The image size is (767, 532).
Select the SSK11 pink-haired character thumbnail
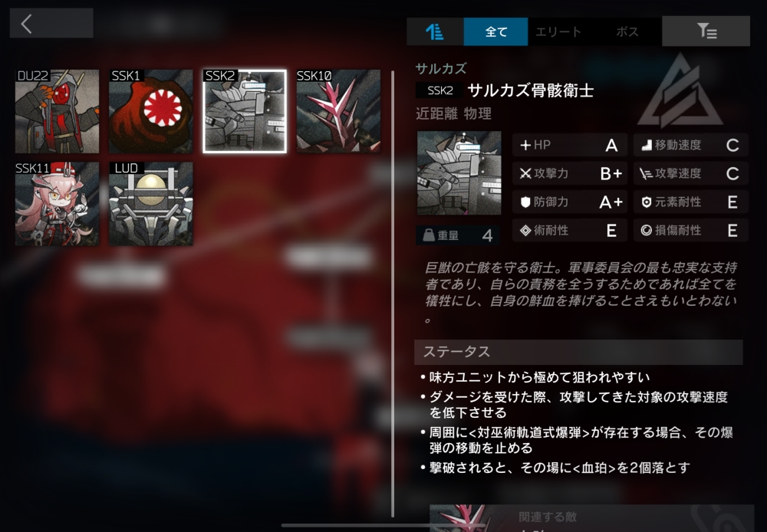click(x=58, y=204)
